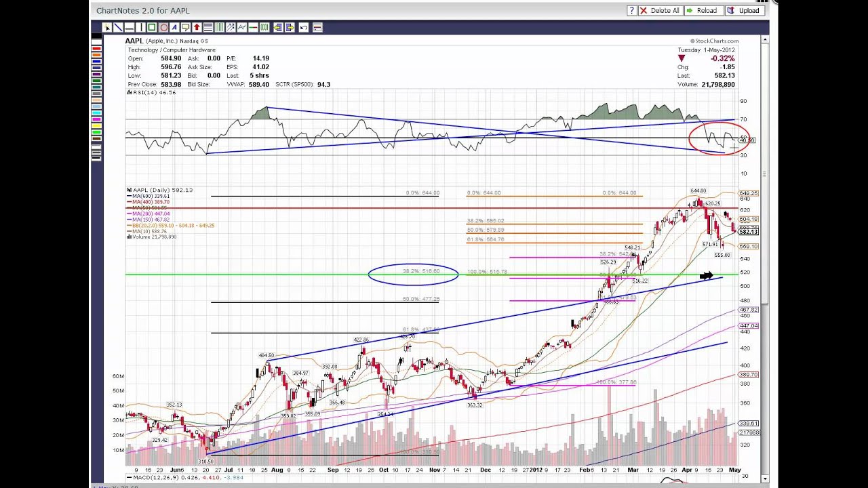This screenshot has width=868, height=488.
Task: Pick the orange color swatch
Action: coord(96,55)
